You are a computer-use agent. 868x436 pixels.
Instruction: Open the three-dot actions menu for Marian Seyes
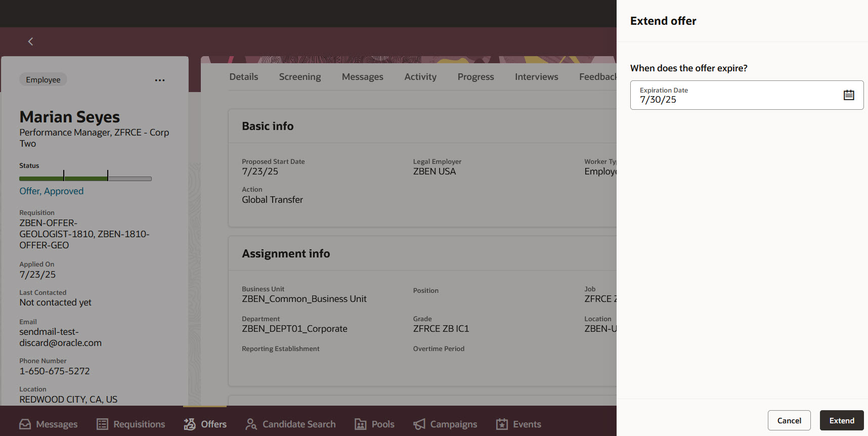[x=160, y=80]
